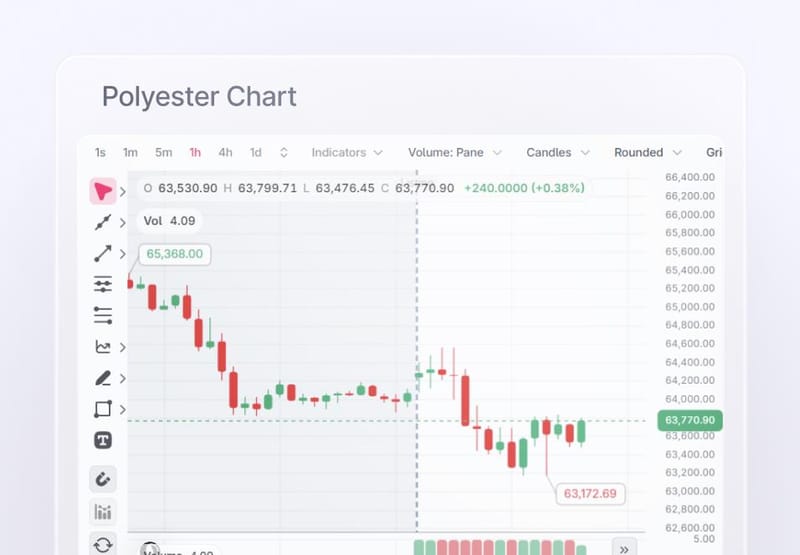This screenshot has width=800, height=555.
Task: Switch to the 5m timeframe
Action: pyautogui.click(x=163, y=153)
